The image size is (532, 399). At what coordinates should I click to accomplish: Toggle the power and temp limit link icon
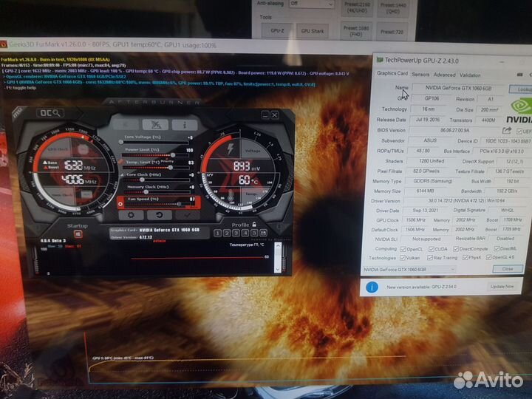coord(120,162)
